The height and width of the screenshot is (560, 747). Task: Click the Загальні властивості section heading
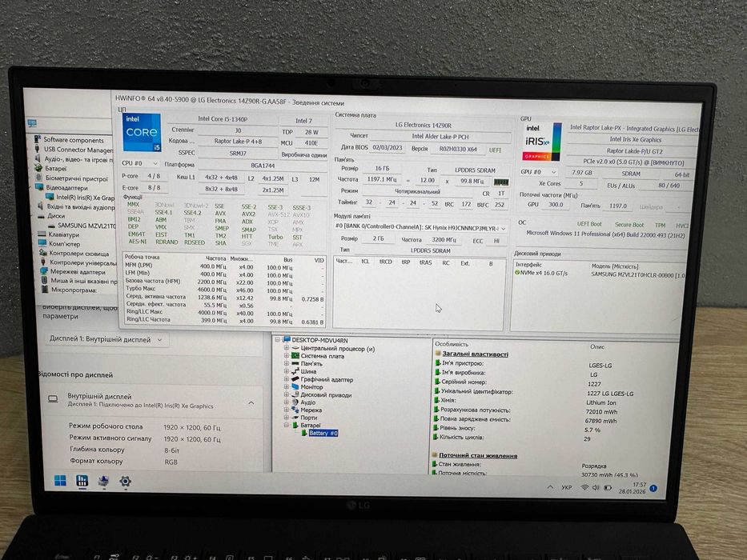(x=475, y=354)
